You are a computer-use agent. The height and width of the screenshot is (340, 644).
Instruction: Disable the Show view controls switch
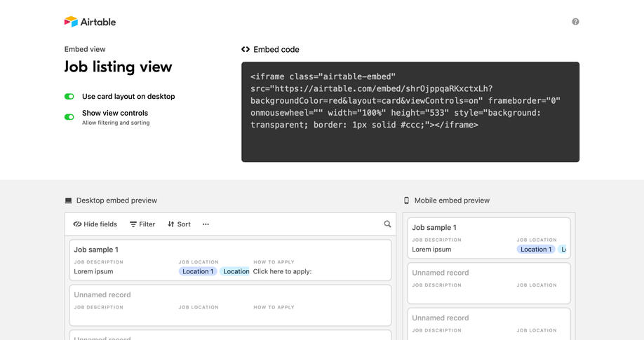click(69, 117)
